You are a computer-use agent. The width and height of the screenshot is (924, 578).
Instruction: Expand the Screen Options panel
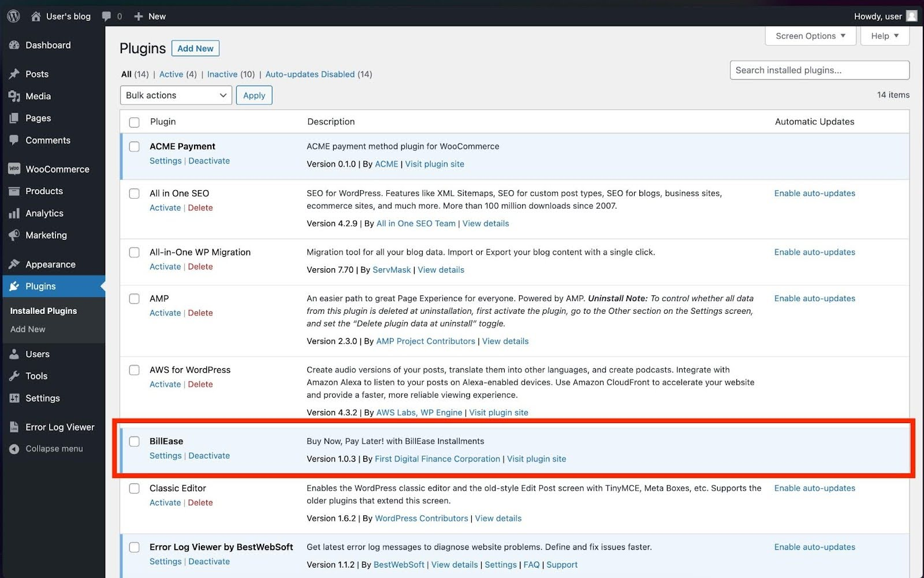(x=810, y=36)
